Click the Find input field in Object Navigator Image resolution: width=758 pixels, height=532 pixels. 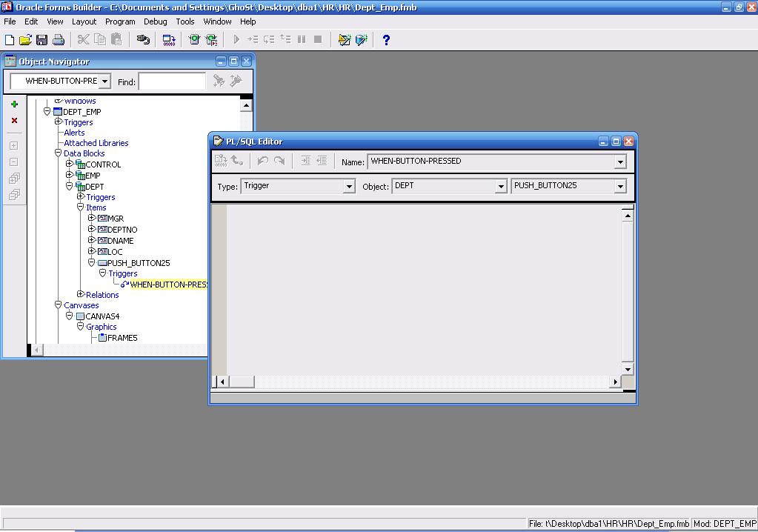172,82
